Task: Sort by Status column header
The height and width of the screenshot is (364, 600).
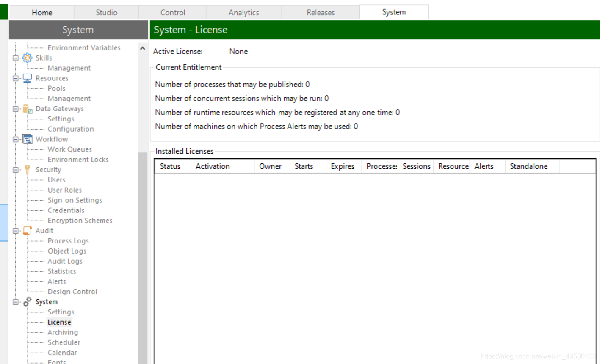Action: [172, 166]
